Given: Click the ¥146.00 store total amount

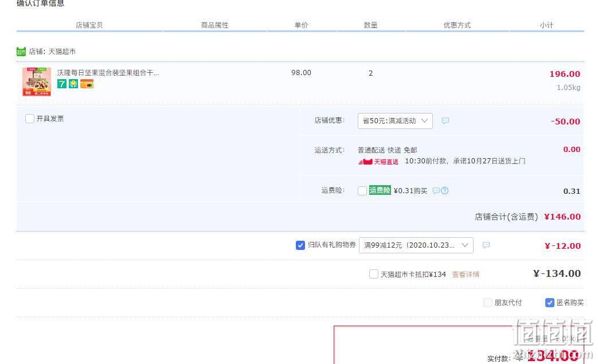Looking at the screenshot, I should pyautogui.click(x=562, y=217).
